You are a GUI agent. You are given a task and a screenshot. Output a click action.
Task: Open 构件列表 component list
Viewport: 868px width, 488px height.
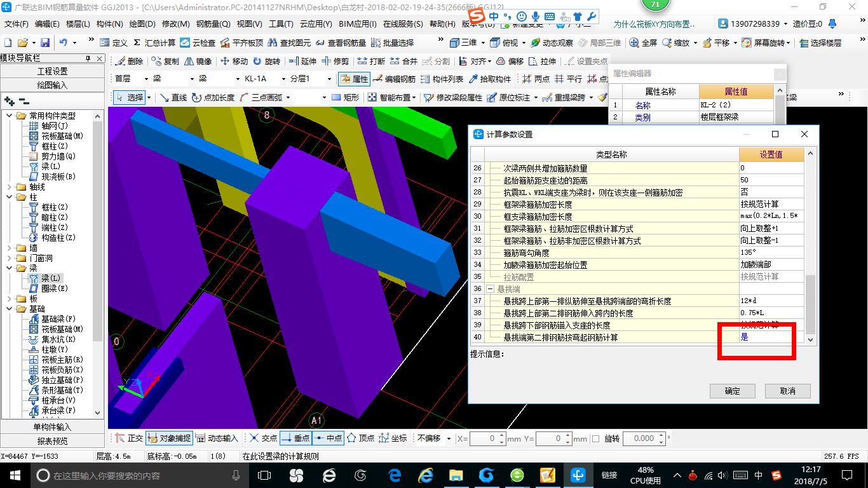tap(442, 79)
